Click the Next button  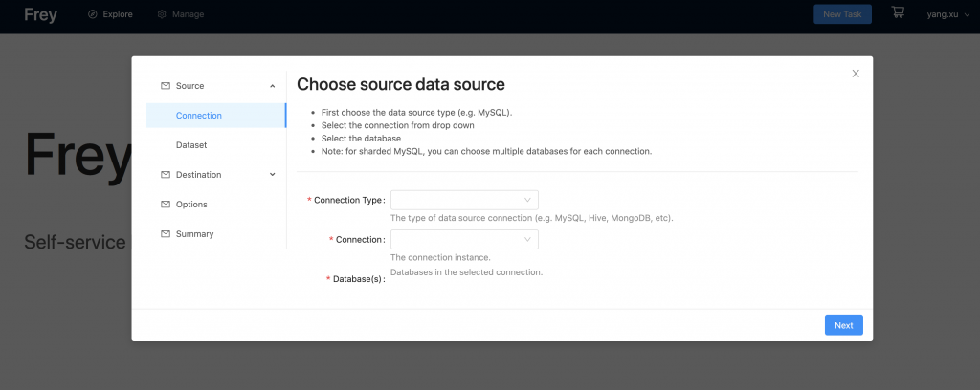[x=844, y=325]
